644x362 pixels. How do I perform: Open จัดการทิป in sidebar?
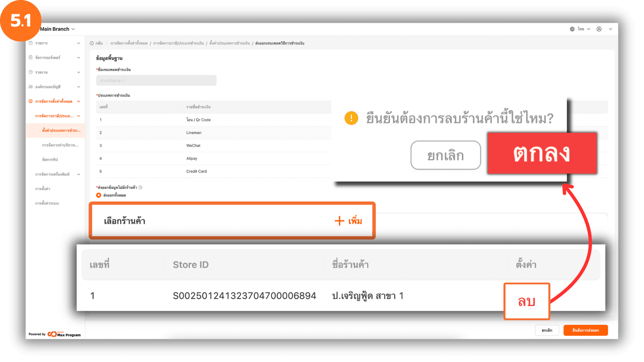click(50, 160)
